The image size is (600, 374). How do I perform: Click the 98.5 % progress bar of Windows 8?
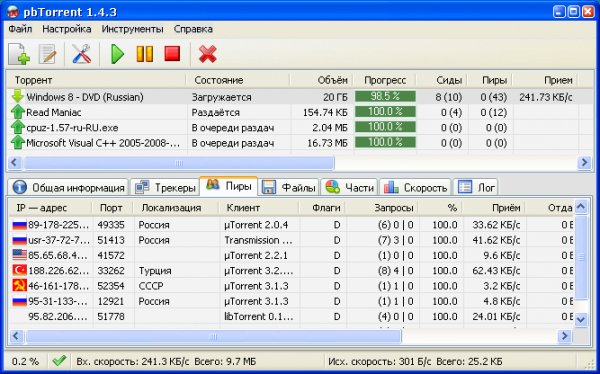click(x=385, y=96)
